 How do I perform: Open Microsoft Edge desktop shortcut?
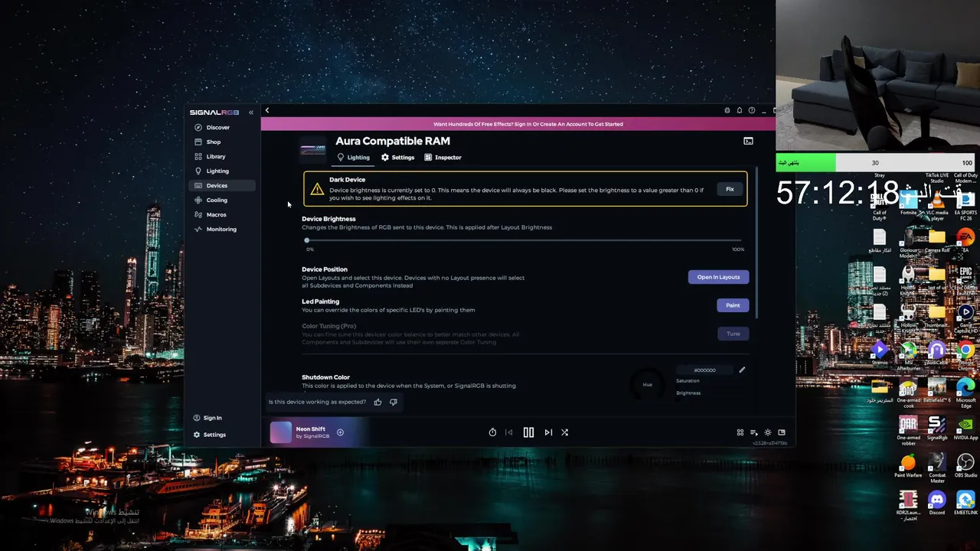[965, 391]
